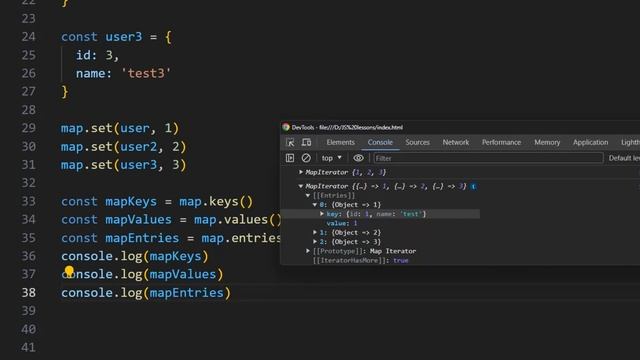Click the Chrome logo in DevTools title bar
The image size is (640, 360).
(286, 127)
